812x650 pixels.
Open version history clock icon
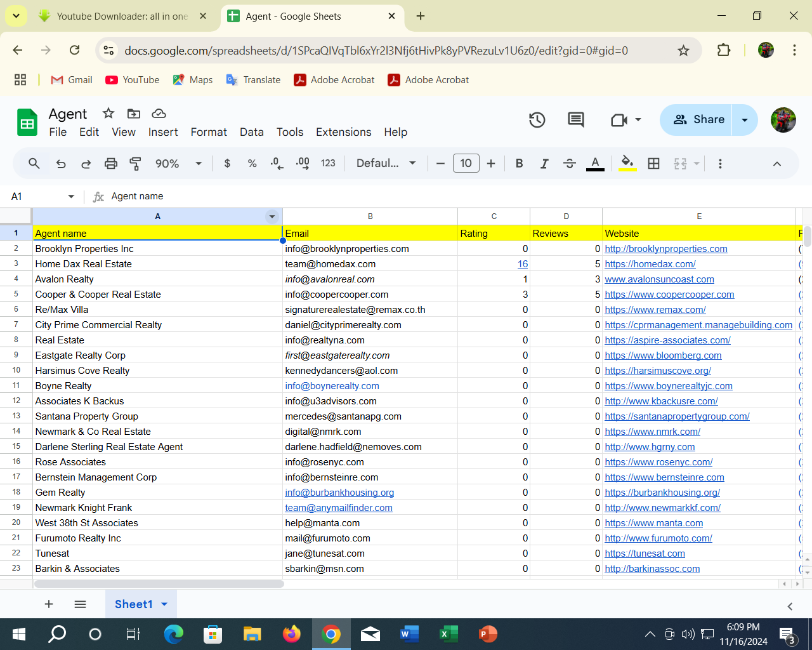[x=537, y=120]
